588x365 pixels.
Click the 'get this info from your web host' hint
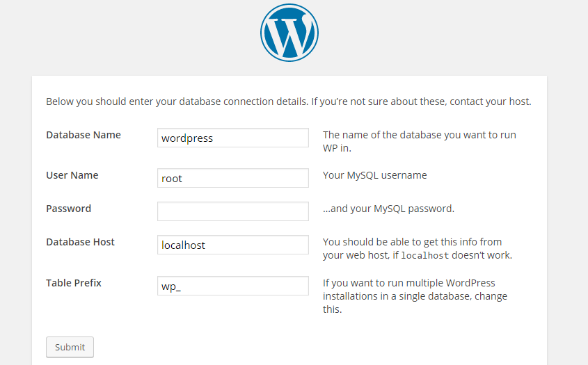(x=418, y=248)
